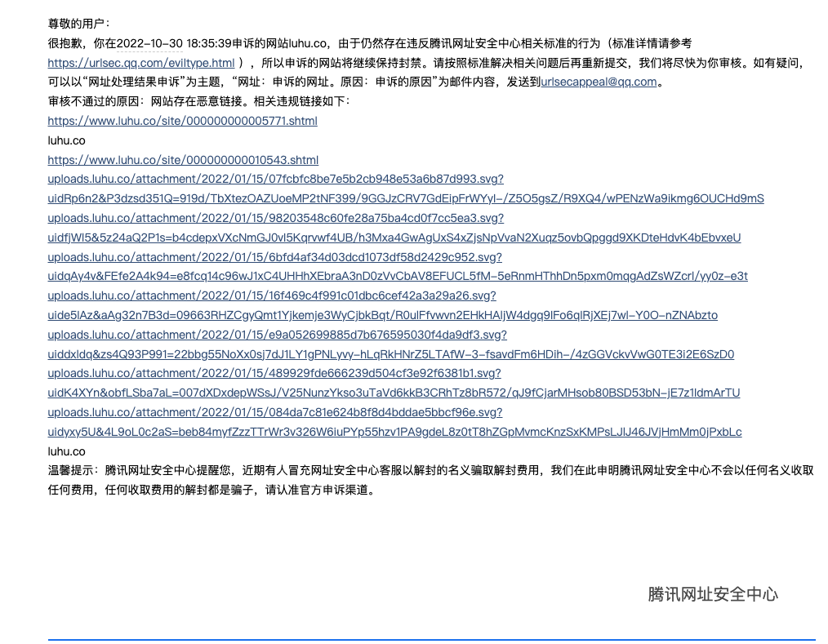Click the link line starting uidRp6n2&P3dzsd351Q
This screenshot has height=644, width=828.
[406, 198]
